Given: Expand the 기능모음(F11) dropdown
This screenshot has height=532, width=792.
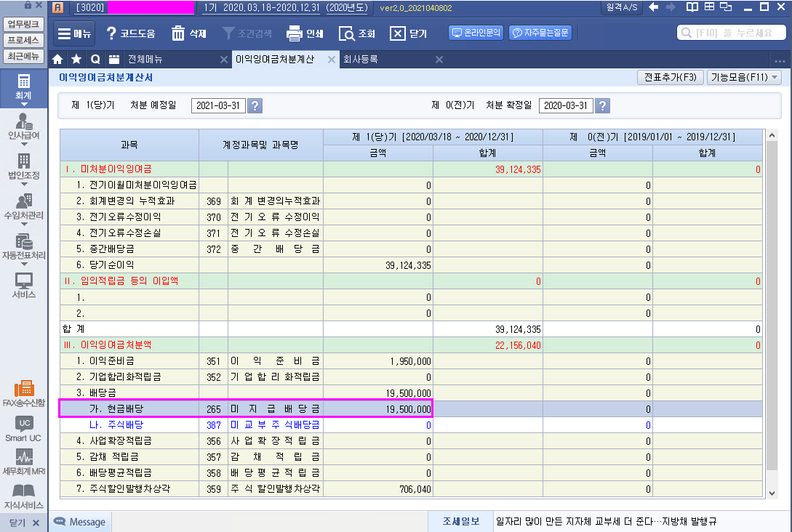Looking at the screenshot, I should pos(744,77).
